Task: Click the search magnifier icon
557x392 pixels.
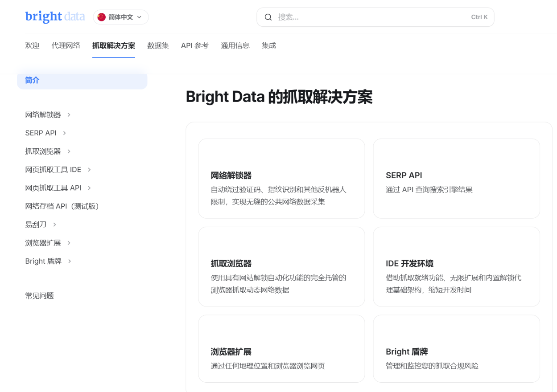Action: coord(268,17)
